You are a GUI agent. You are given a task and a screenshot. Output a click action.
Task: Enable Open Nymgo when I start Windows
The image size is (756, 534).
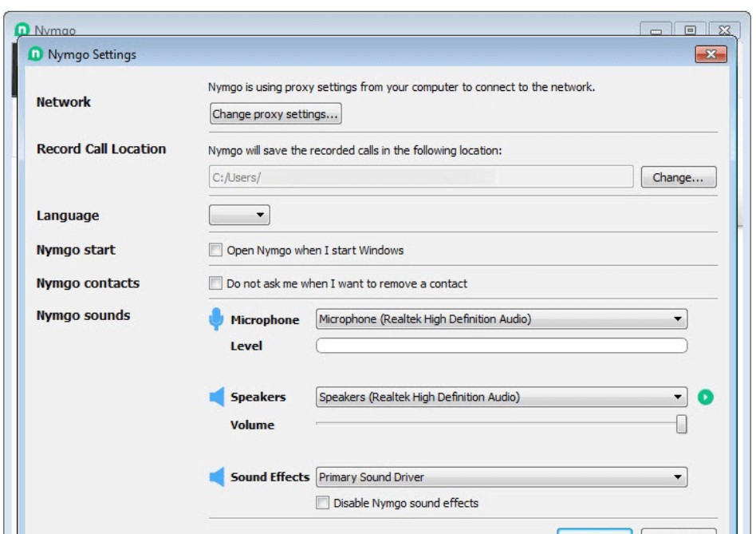215,250
